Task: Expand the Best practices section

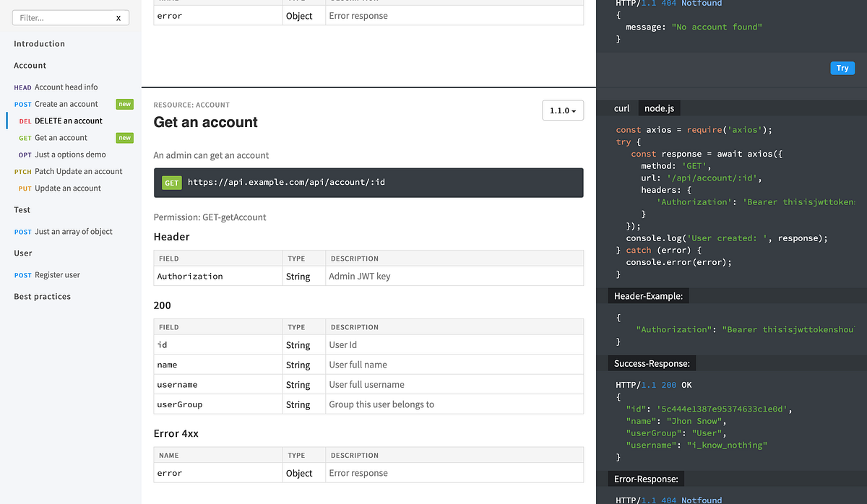Action: [42, 296]
